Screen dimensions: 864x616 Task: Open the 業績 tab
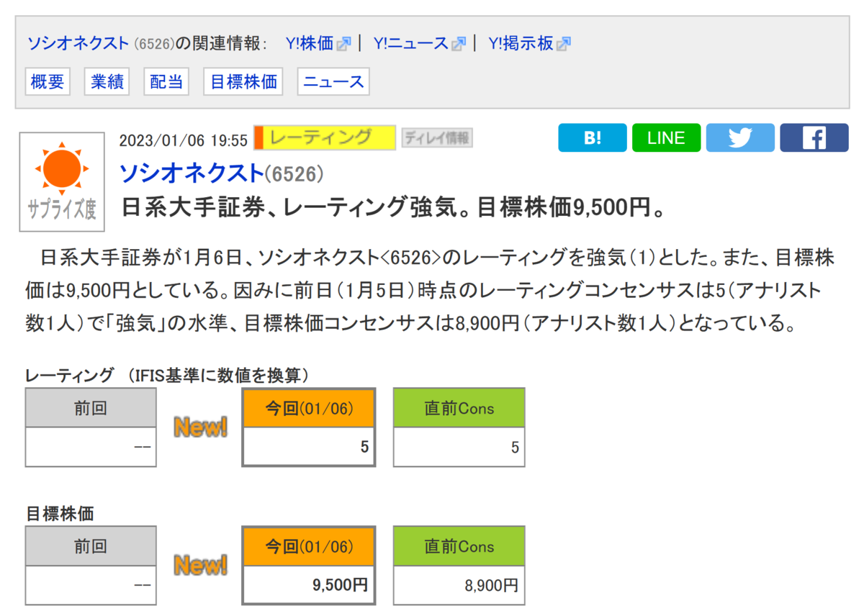[x=107, y=81]
